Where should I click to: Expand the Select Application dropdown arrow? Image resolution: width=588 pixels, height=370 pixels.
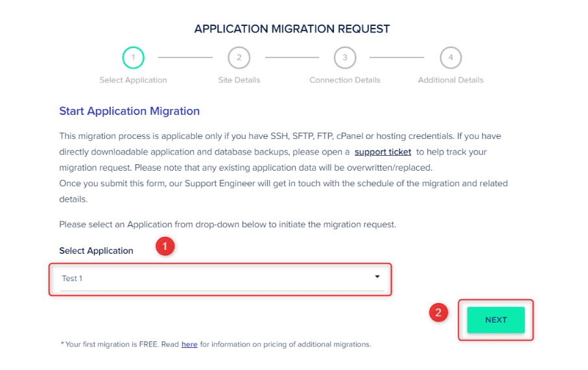tap(377, 277)
